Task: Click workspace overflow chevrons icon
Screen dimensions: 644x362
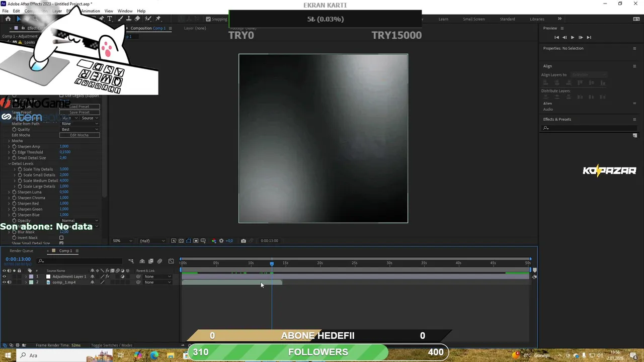Action: point(559,19)
